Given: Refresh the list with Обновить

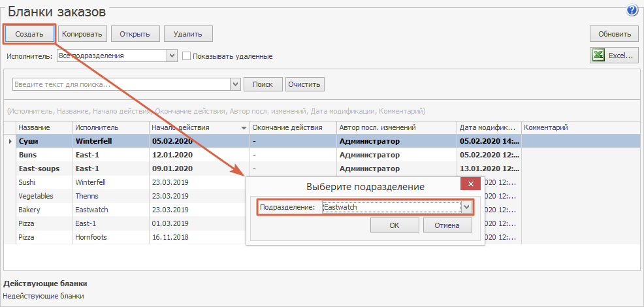Looking at the screenshot, I should pos(613,34).
